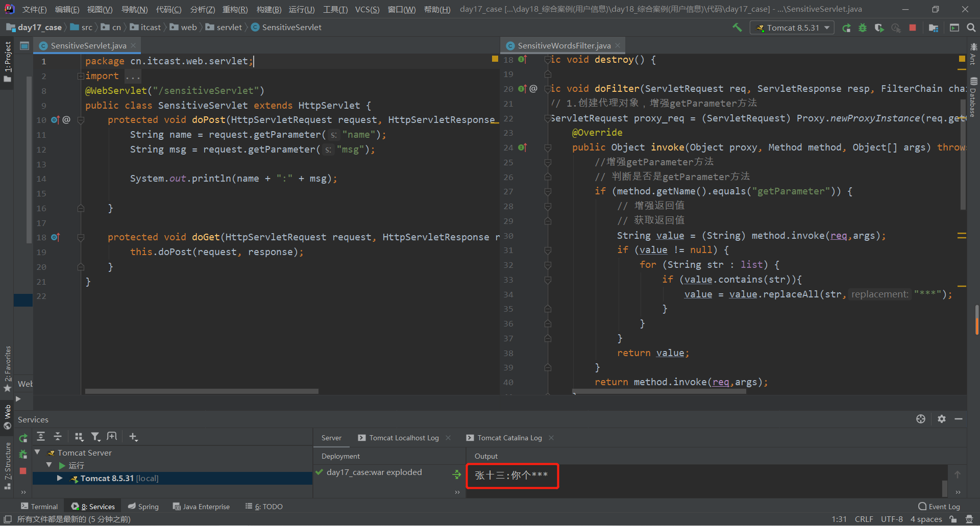Collapse the 运行 tree node
Viewport: 980px width, 526px height.
[x=49, y=465]
